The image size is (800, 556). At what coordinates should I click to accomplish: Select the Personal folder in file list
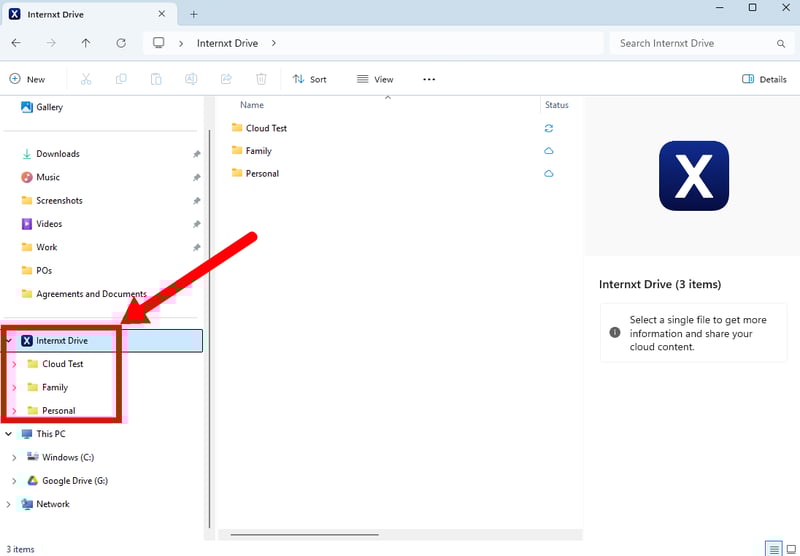[255, 173]
